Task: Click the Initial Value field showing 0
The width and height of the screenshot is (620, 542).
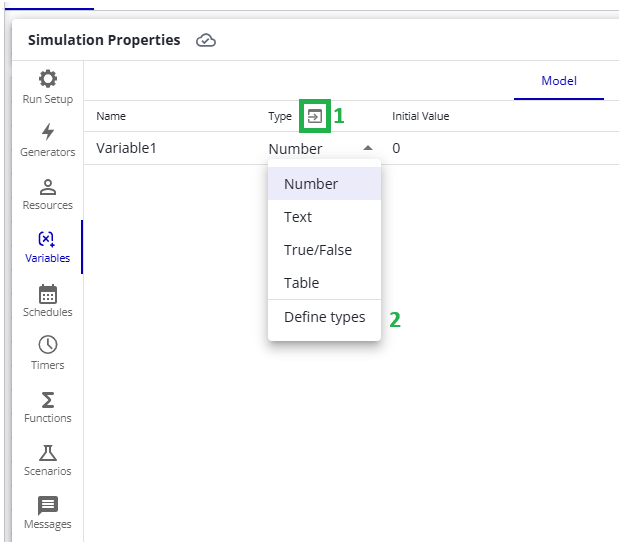Action: pyautogui.click(x=396, y=148)
